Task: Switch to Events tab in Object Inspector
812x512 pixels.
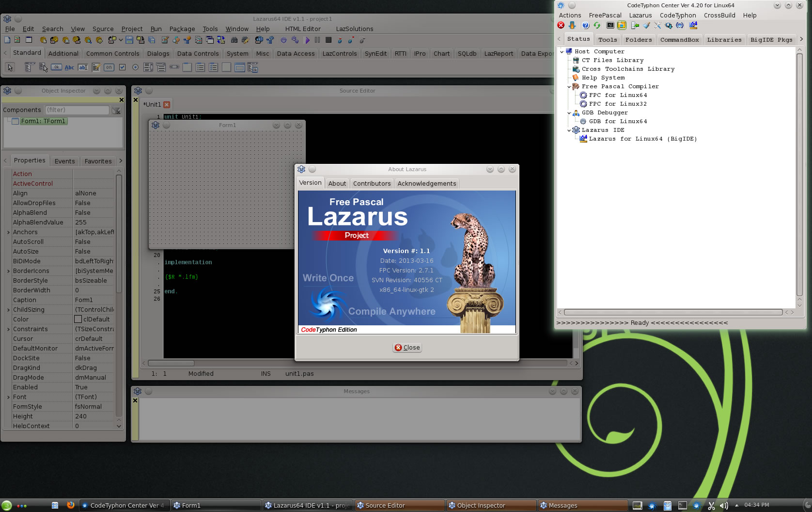Action: coord(64,161)
